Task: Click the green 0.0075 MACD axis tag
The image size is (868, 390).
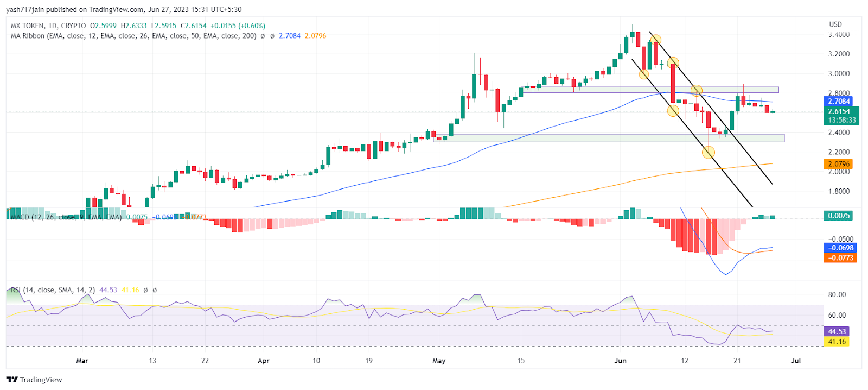Action: pos(838,216)
